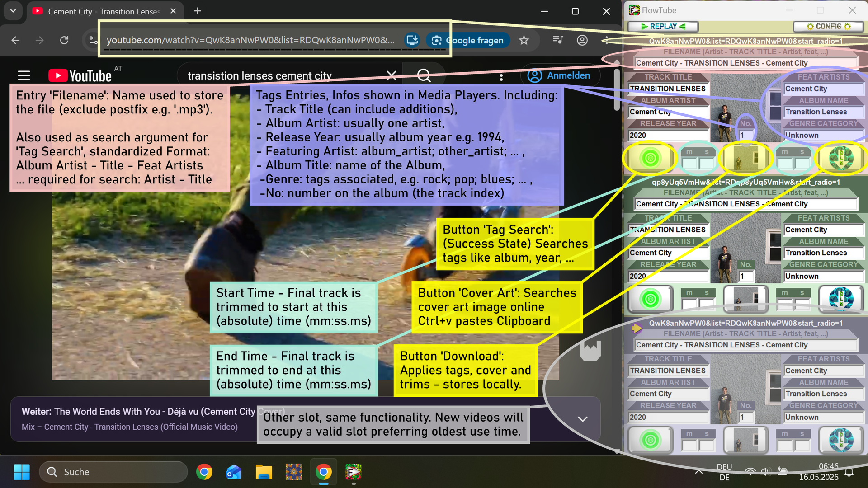This screenshot has width=868, height=488.
Task: Click the REPLAY button in FlowTube
Action: click(663, 26)
